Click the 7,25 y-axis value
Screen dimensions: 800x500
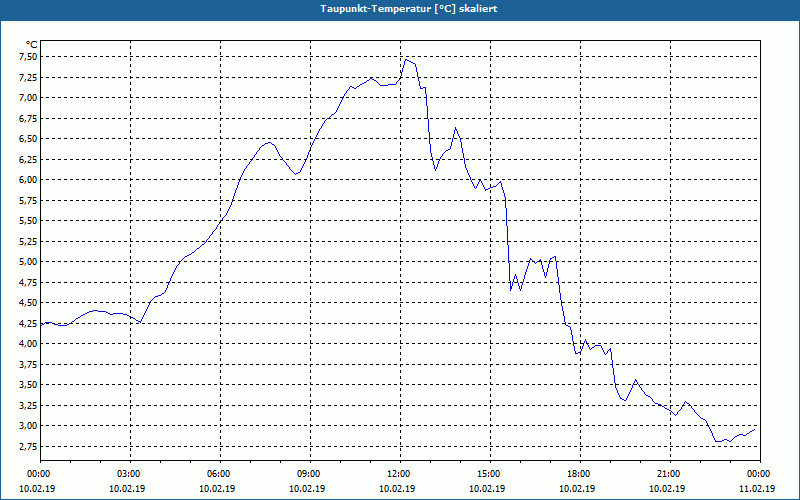click(28, 77)
